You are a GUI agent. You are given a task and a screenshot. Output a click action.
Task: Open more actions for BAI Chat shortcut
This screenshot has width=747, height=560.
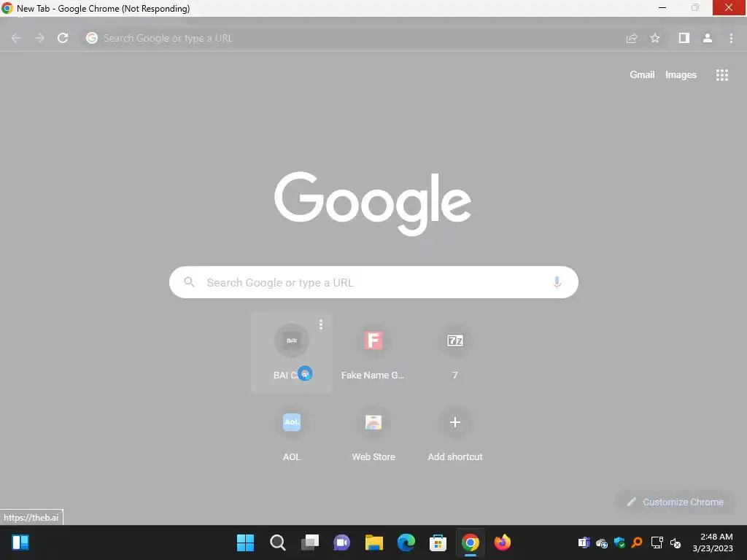pos(321,324)
